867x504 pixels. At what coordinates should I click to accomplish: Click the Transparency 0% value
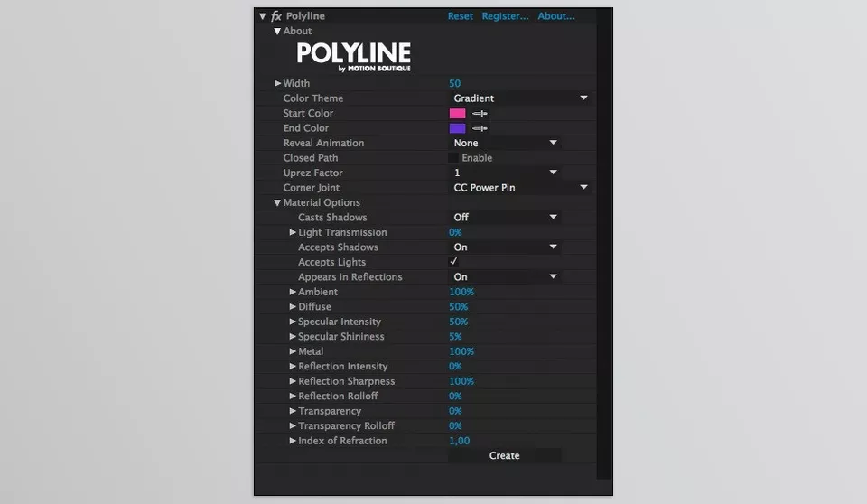(x=455, y=411)
